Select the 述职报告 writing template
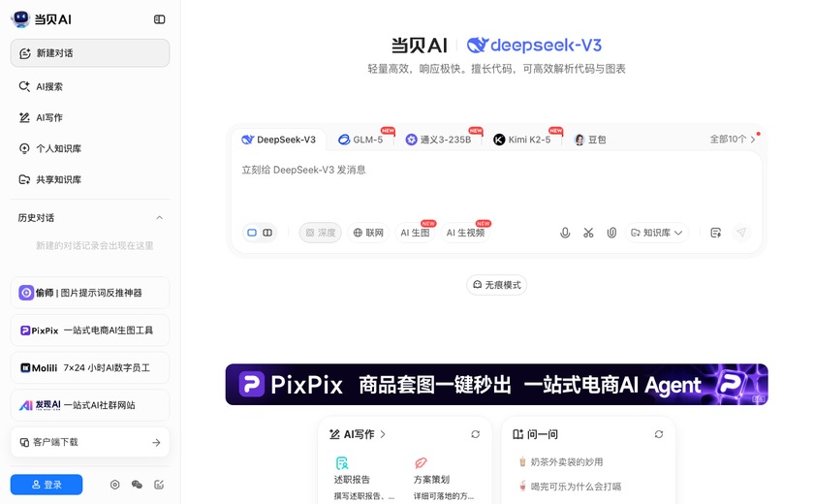The image size is (814, 504). click(364, 478)
